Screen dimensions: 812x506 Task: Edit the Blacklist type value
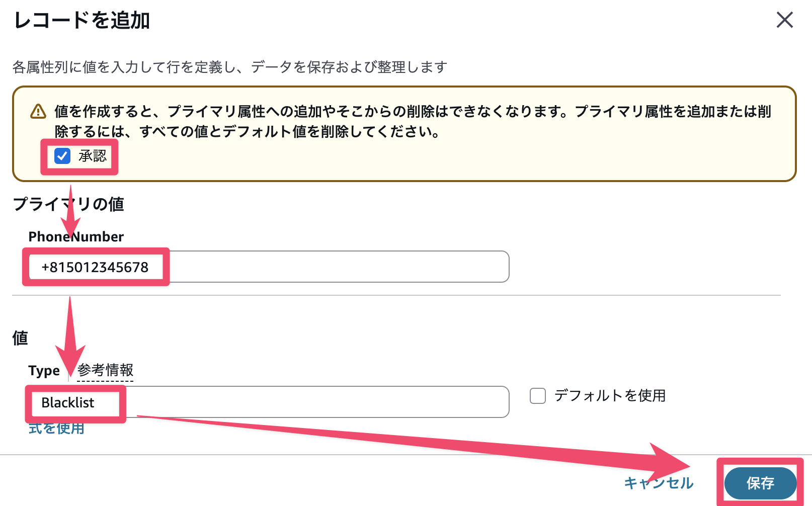coord(69,402)
